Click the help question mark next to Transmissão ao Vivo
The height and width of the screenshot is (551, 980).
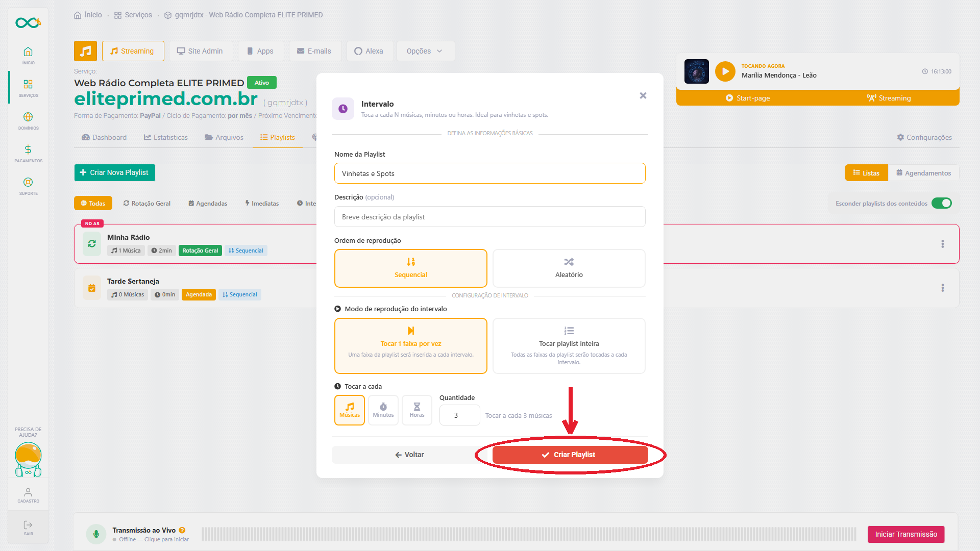(182, 530)
